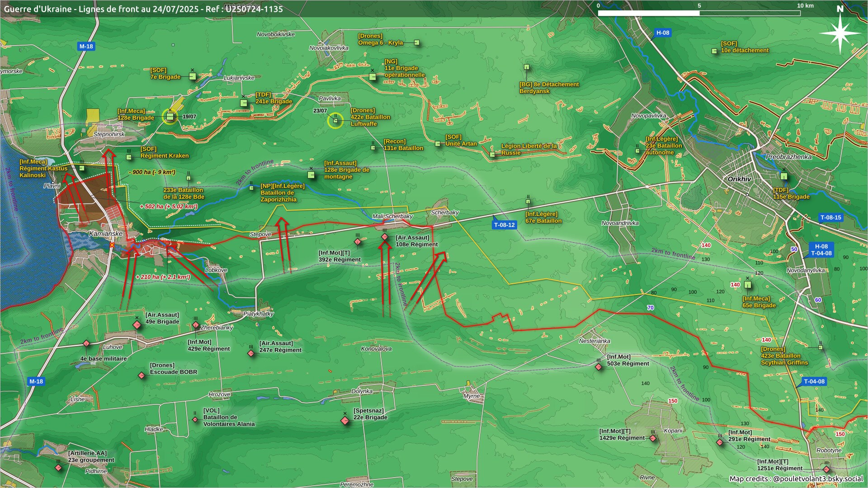Click the '- 900 ha (- 9 km²)' annotation
This screenshot has width=868, height=488.
click(152, 172)
